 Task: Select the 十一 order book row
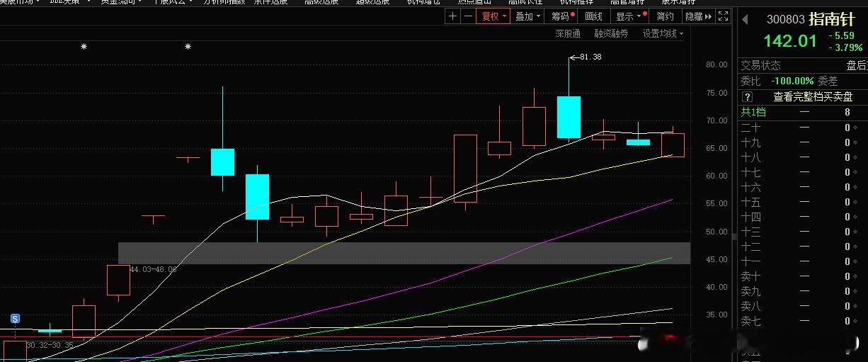click(803, 261)
